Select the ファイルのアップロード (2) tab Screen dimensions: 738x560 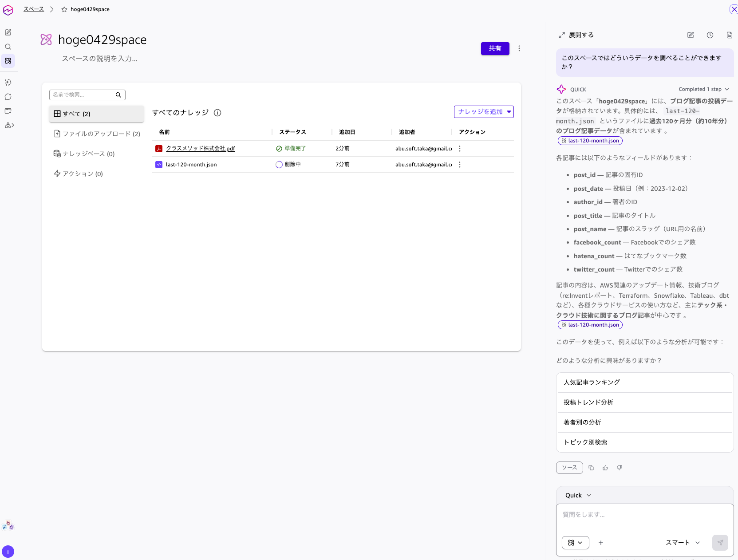coord(97,134)
